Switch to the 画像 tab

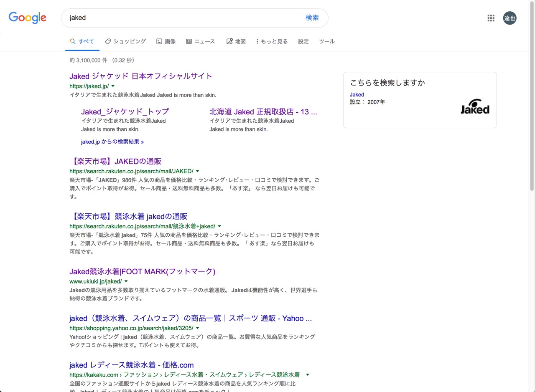[x=166, y=41]
